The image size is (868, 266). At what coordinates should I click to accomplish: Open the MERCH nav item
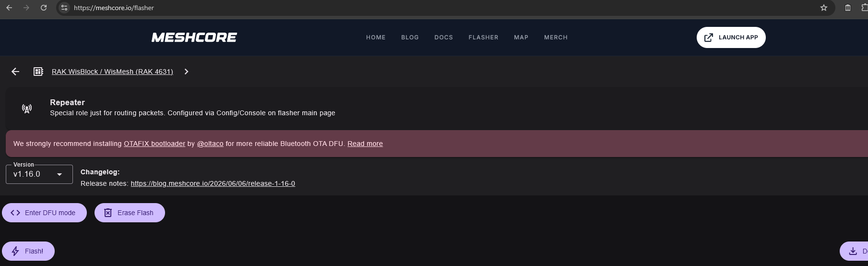point(556,37)
